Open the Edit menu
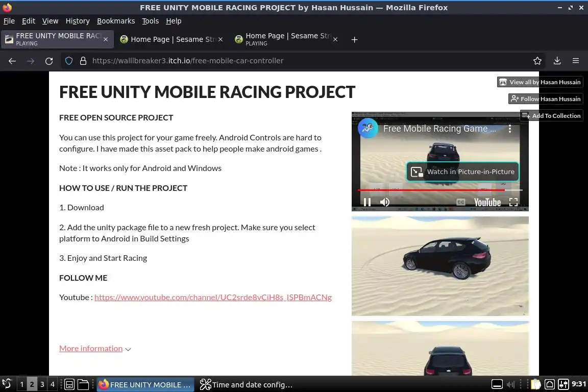 click(29, 21)
